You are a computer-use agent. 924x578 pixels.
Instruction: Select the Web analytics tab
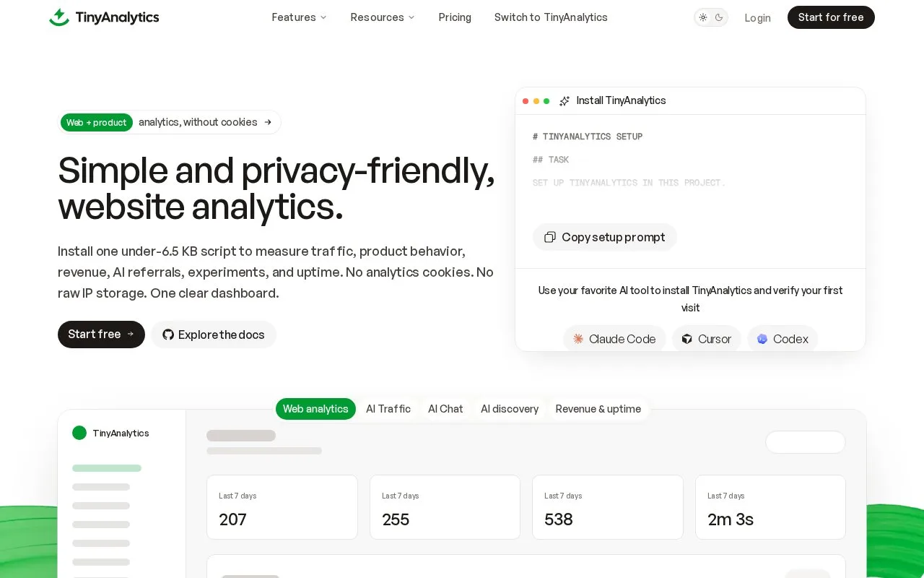coord(315,409)
